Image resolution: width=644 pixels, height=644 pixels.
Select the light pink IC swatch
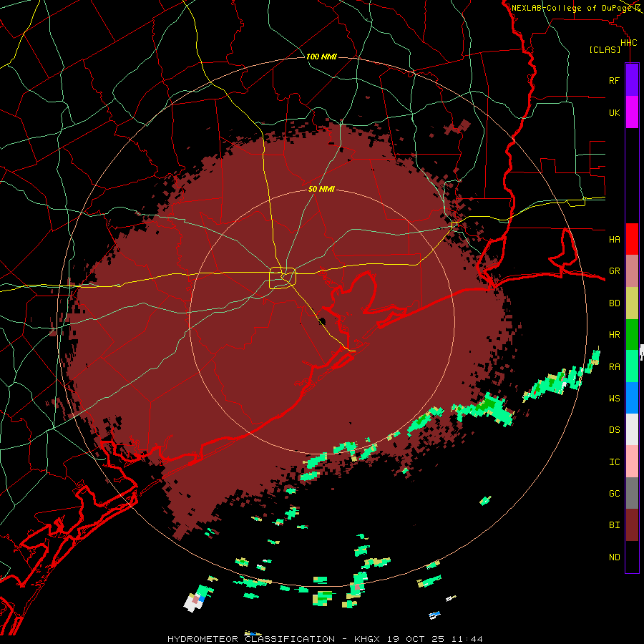coord(632,462)
